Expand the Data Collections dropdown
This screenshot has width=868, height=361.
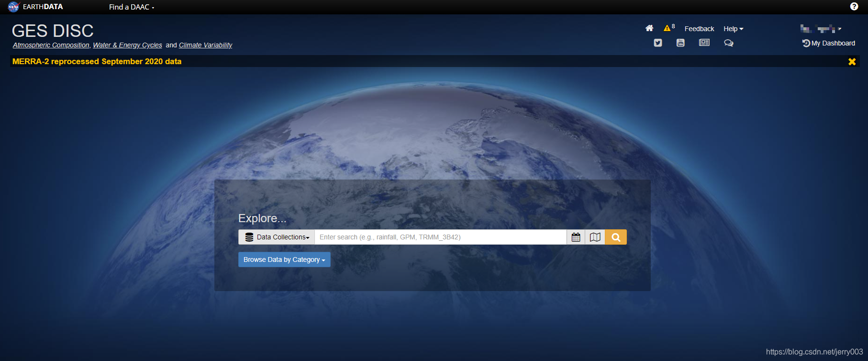pyautogui.click(x=277, y=237)
